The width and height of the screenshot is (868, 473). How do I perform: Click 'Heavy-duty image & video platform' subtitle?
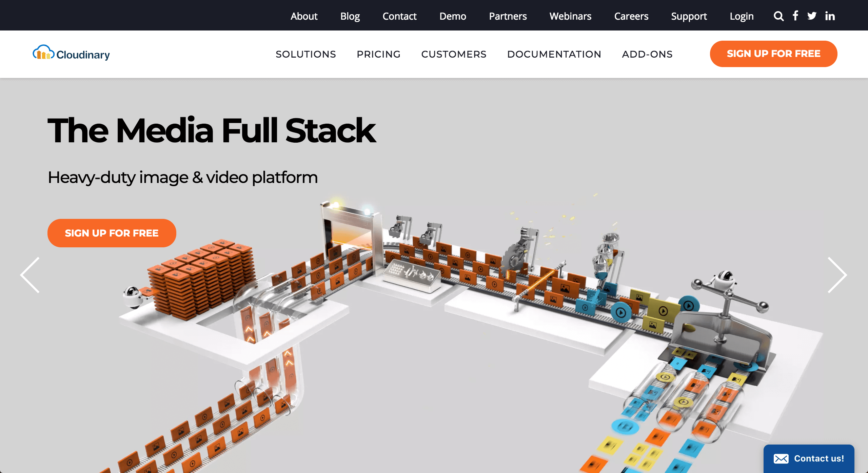click(182, 177)
